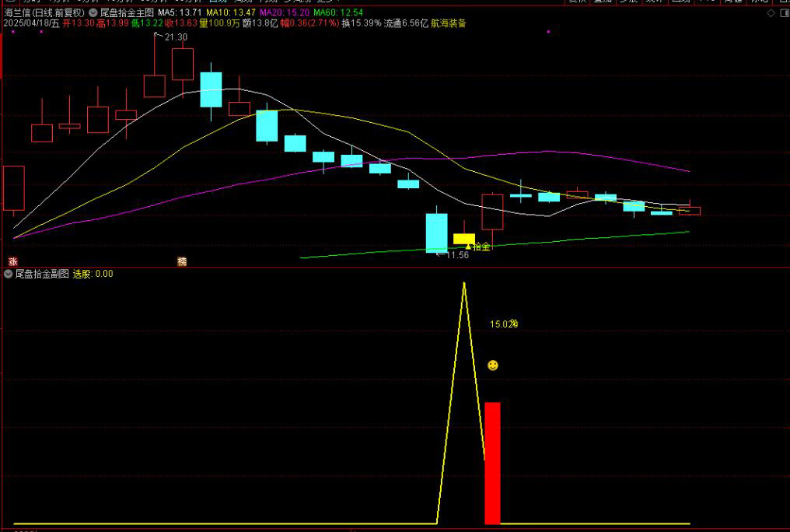Expand the 尾盘拾金副图 indicator dropdown arrow
This screenshot has width=790, height=532.
pyautogui.click(x=9, y=274)
